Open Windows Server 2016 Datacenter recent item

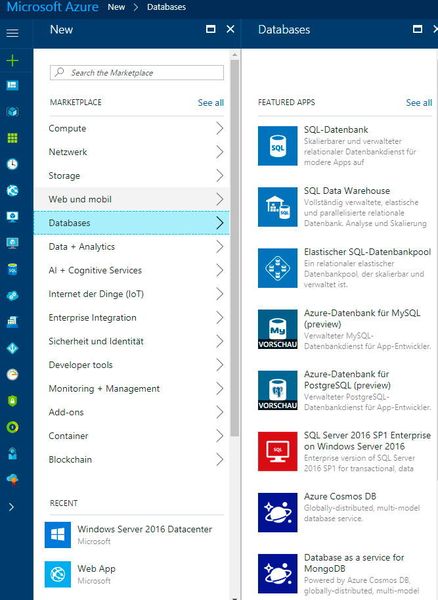(132, 535)
